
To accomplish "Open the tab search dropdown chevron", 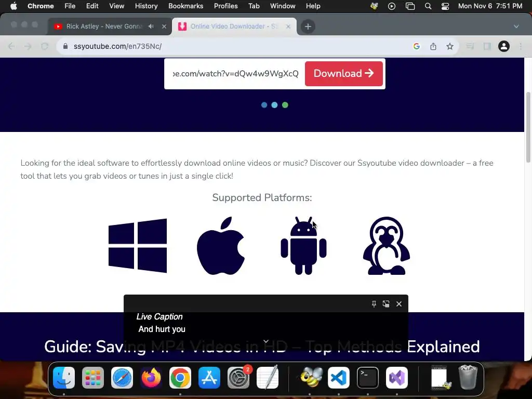I will point(516,26).
